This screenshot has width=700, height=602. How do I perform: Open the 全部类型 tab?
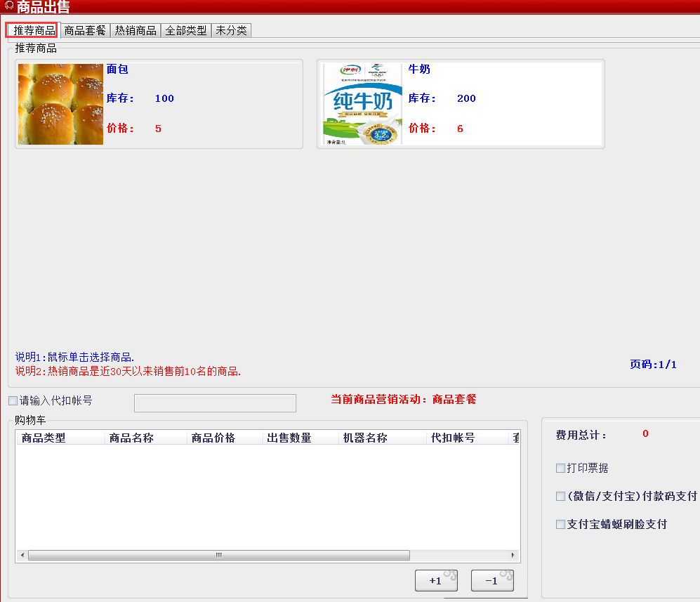pyautogui.click(x=186, y=31)
